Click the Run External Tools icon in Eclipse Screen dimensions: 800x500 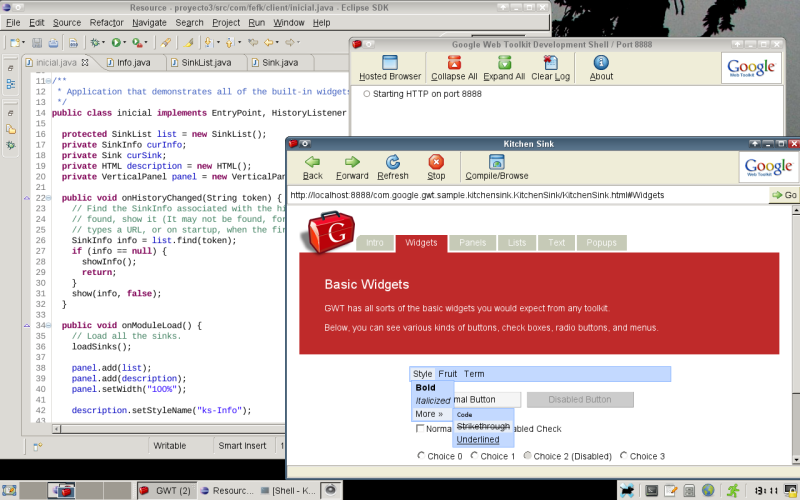(137, 42)
